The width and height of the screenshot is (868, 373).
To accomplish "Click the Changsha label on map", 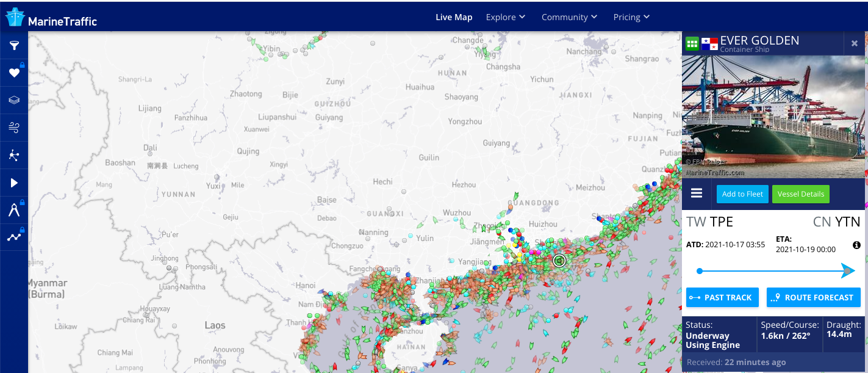I will (503, 67).
